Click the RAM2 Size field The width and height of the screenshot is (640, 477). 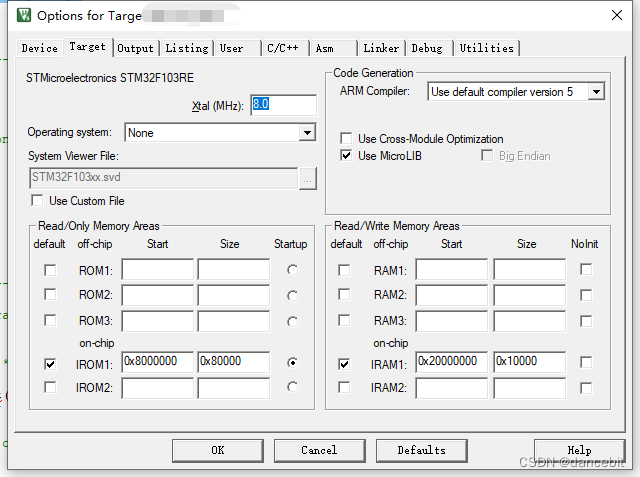tap(530, 295)
